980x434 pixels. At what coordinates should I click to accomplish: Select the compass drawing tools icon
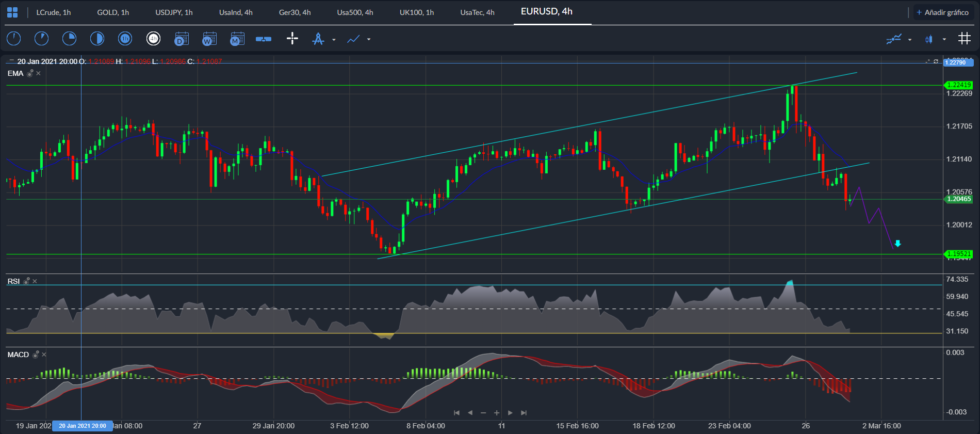coord(318,39)
